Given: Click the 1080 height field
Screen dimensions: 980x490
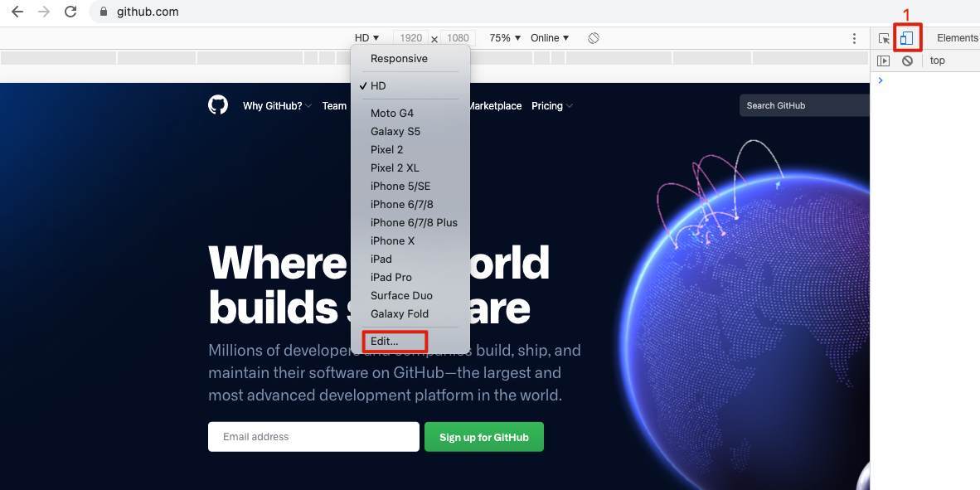Looking at the screenshot, I should click(458, 38).
